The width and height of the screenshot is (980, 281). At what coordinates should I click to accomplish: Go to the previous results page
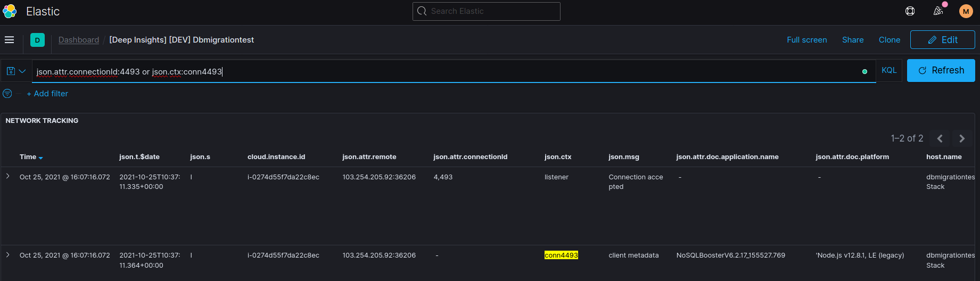coord(940,138)
